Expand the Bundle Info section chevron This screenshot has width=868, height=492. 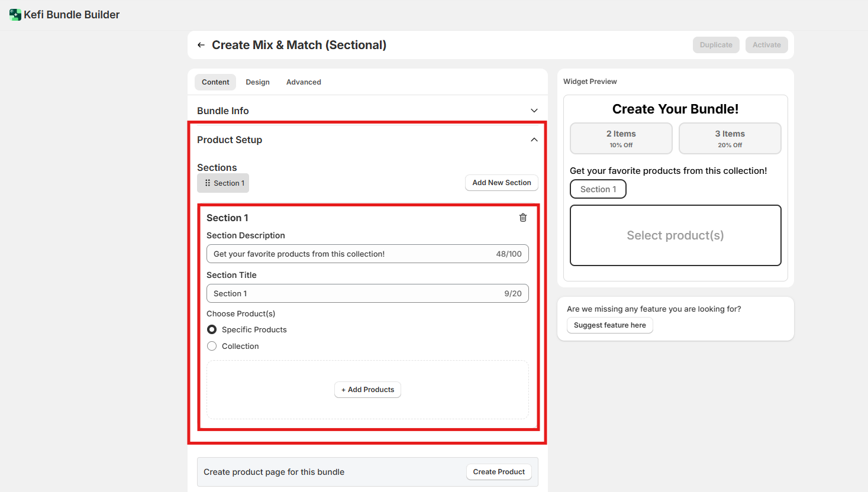tap(534, 111)
